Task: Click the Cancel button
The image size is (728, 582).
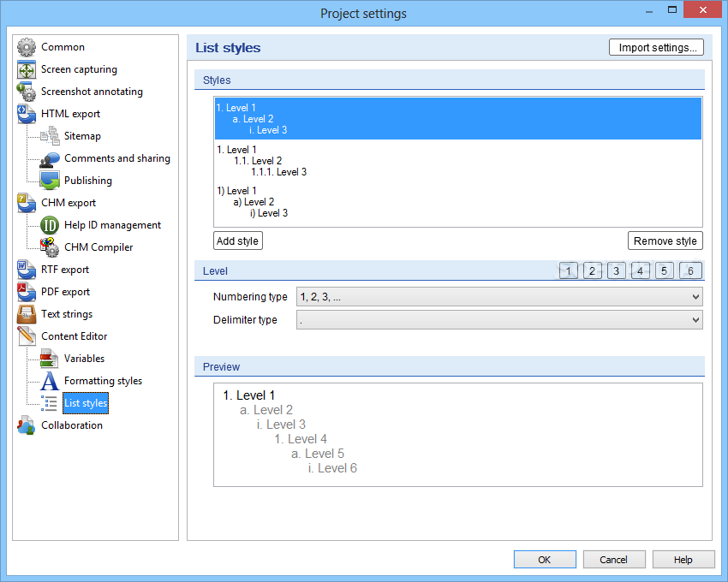Action: tap(614, 560)
